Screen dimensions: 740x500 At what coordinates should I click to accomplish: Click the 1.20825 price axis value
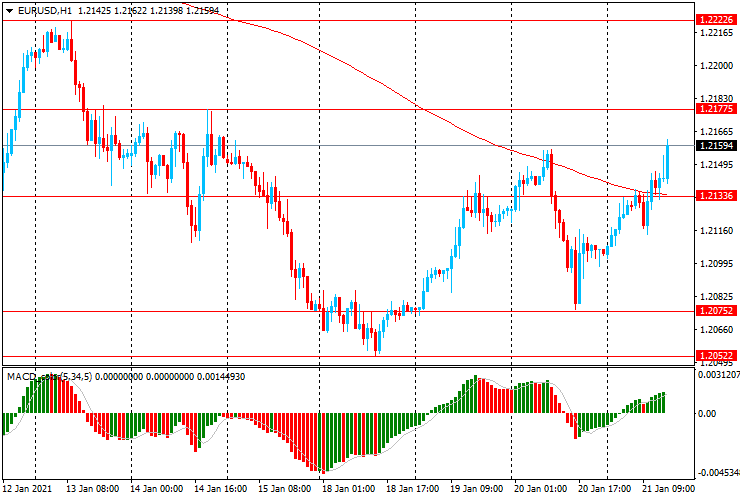(717, 297)
